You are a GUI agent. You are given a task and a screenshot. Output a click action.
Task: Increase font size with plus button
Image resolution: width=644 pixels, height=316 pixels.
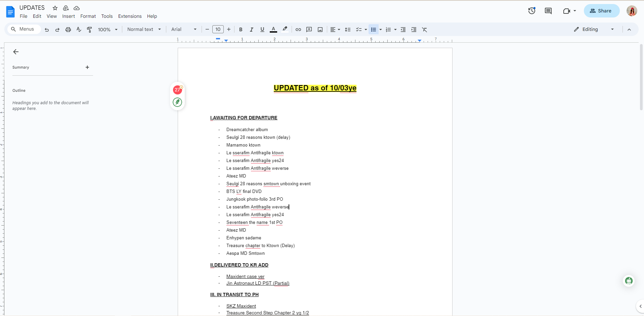pos(229,30)
